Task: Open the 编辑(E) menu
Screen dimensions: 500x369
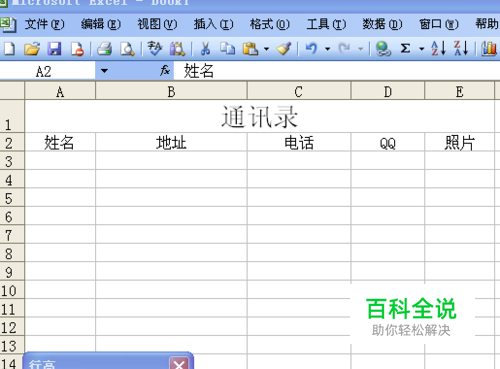Action: pyautogui.click(x=101, y=24)
